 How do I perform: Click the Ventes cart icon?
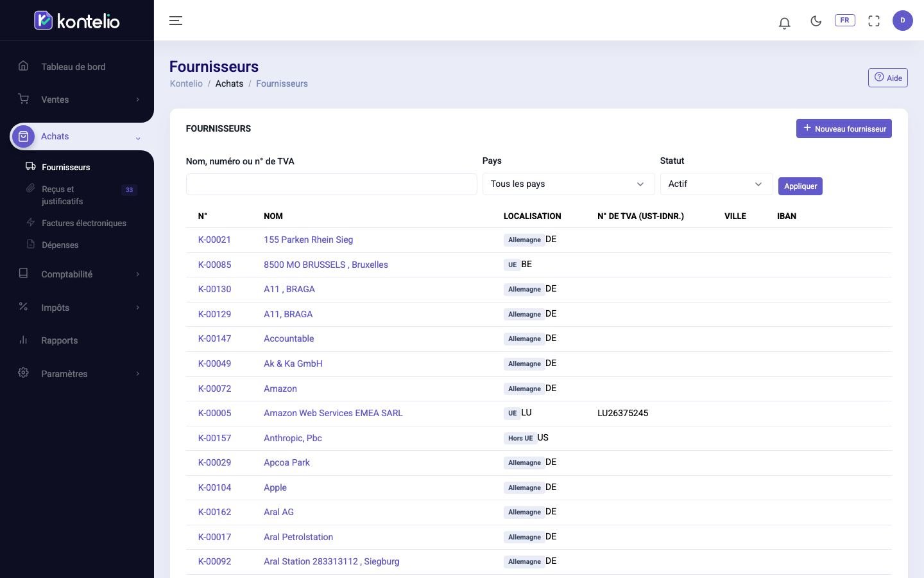tap(23, 99)
